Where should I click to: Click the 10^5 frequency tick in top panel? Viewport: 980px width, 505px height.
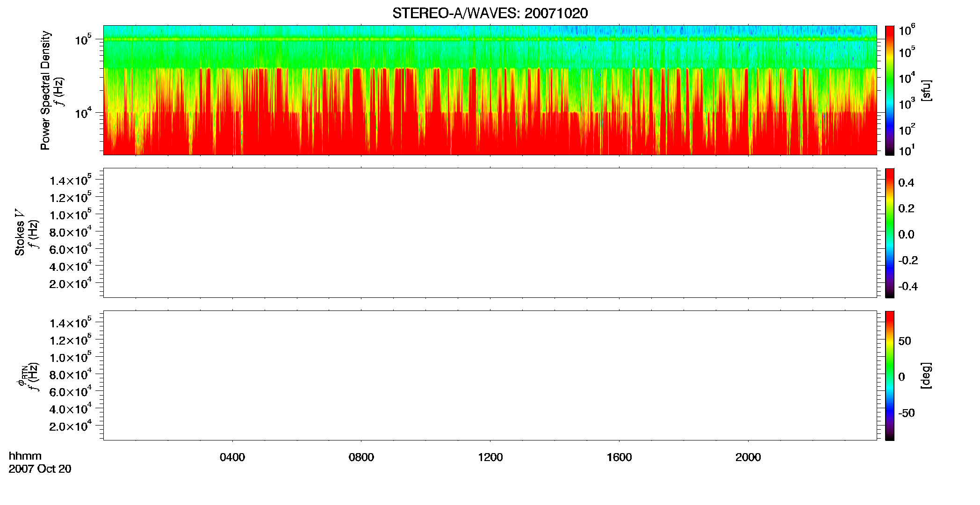[x=83, y=39]
